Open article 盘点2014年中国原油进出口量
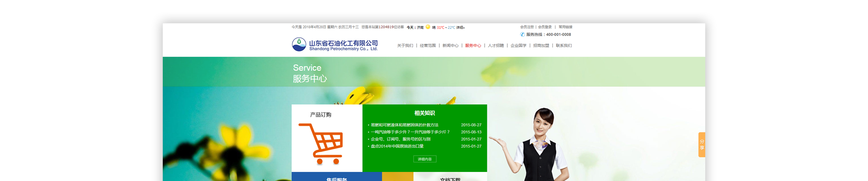This screenshot has height=181, width=868. (397, 146)
